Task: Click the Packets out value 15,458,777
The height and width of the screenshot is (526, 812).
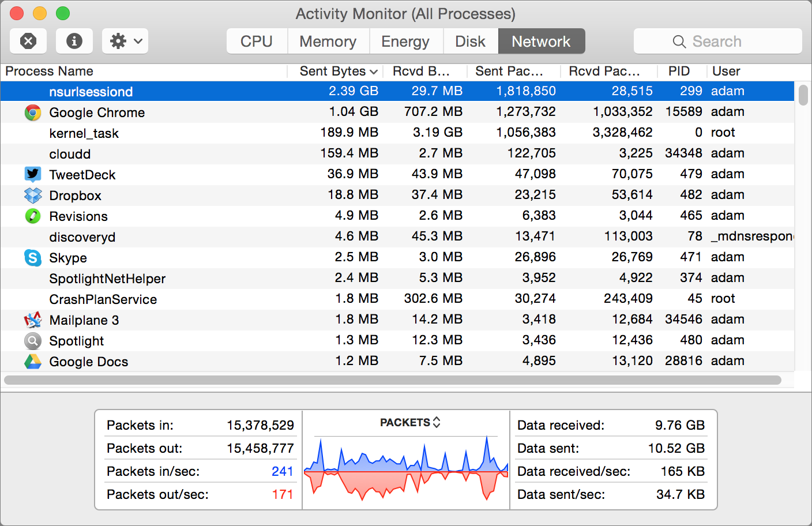Action: pos(260,448)
